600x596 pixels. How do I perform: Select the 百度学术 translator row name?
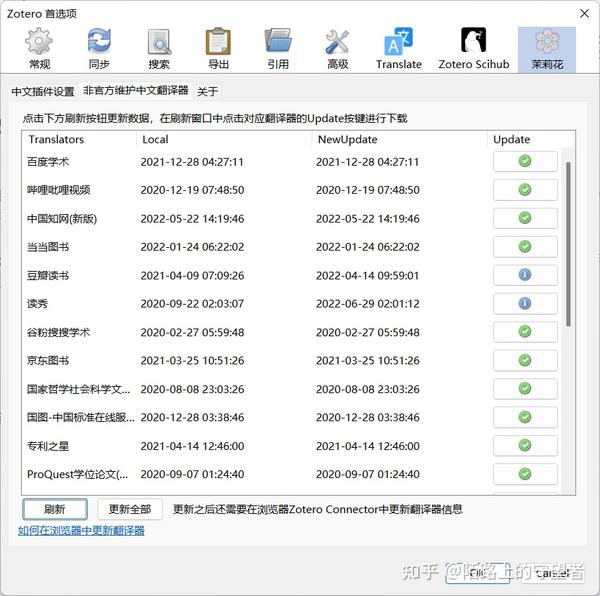point(48,162)
